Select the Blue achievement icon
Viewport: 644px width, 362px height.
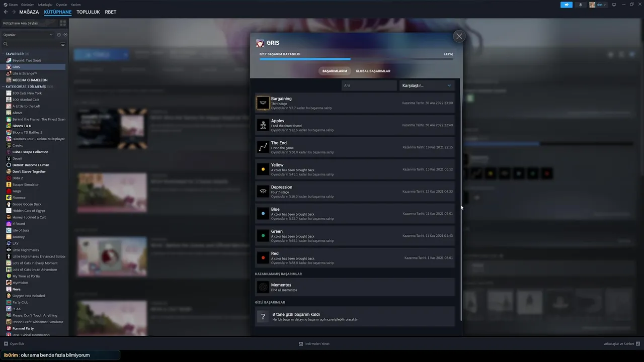point(263,214)
